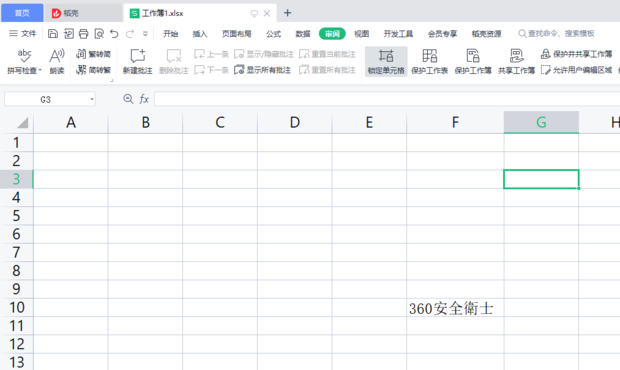Image resolution: width=620 pixels, height=370 pixels.
Task: Click 简转繁 conversion button
Action: (93, 70)
